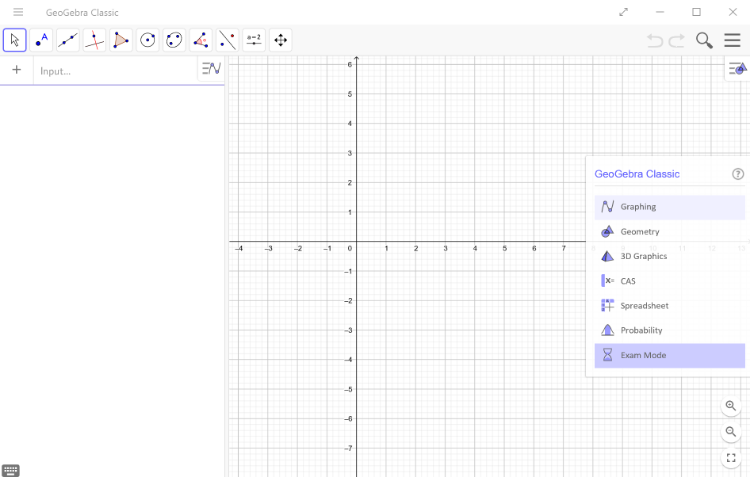Toggle the Graphics view style bar
The image size is (750, 477).
tap(738, 69)
